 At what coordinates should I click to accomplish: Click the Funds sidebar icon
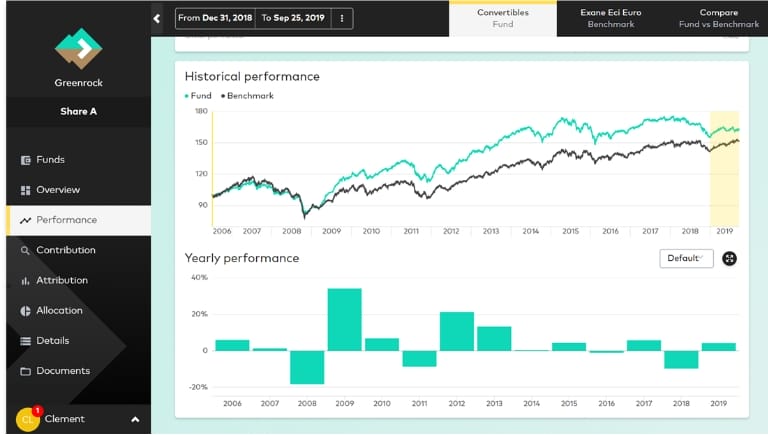pos(26,160)
